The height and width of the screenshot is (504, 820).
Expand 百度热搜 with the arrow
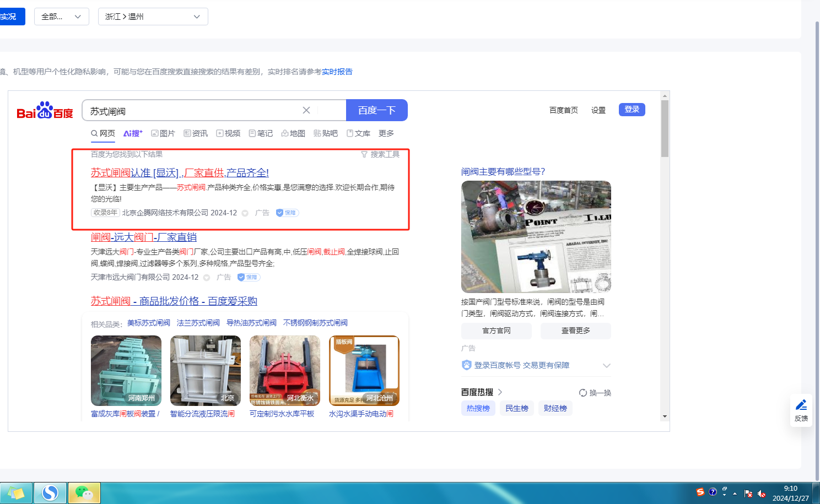(500, 392)
